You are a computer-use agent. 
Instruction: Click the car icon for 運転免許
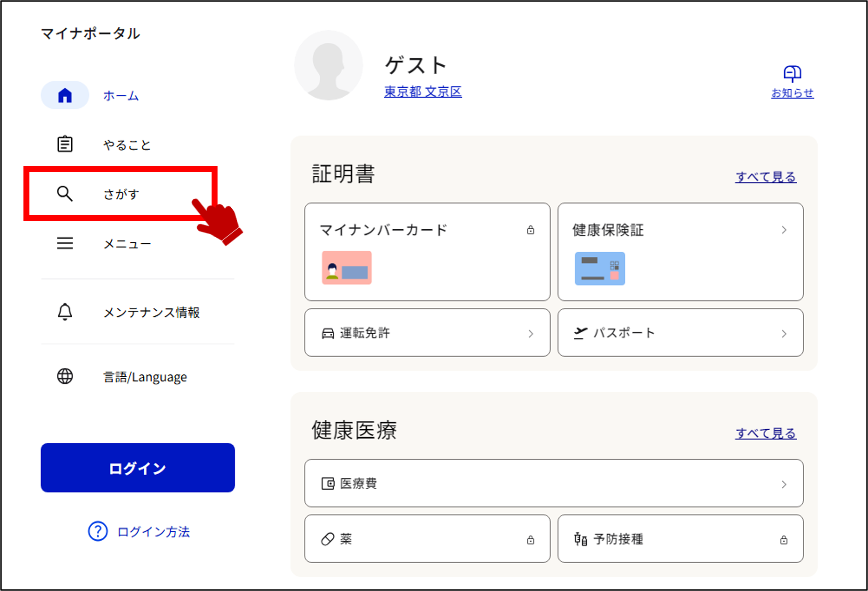[x=328, y=333]
